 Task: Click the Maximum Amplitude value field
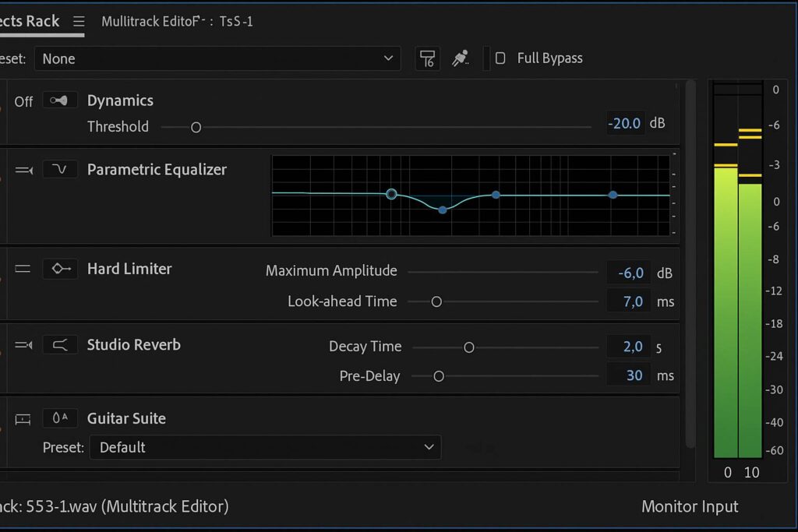click(630, 273)
